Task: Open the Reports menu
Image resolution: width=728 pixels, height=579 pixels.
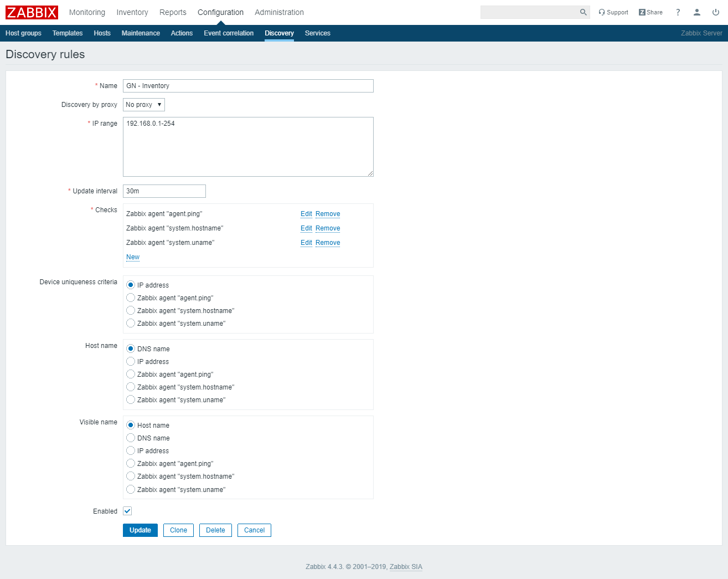Action: pyautogui.click(x=173, y=12)
